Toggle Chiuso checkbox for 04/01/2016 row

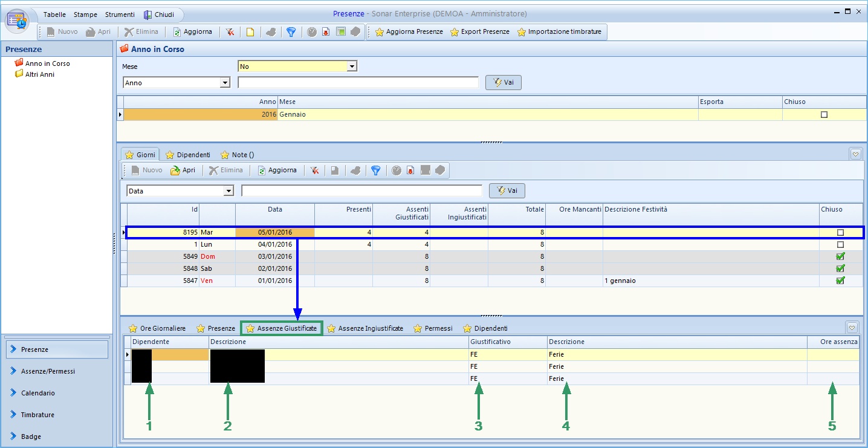[840, 245]
